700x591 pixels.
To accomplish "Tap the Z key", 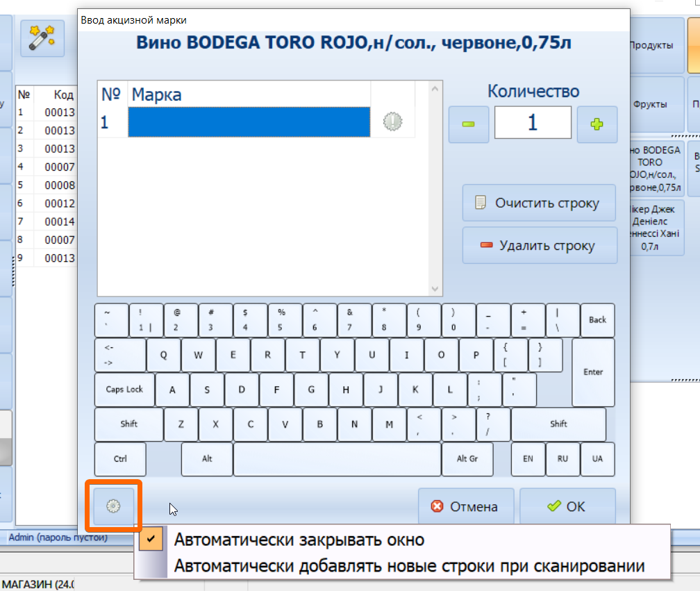I will point(181,424).
